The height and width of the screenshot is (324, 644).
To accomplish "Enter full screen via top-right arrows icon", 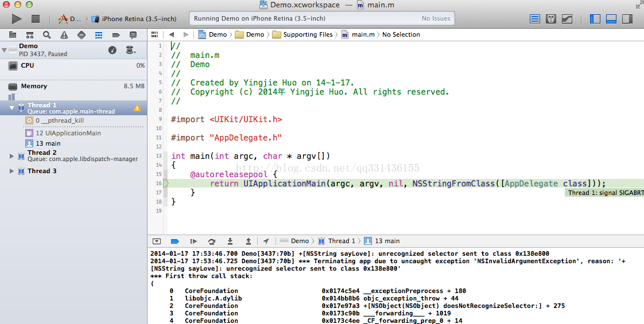I will (639, 5).
